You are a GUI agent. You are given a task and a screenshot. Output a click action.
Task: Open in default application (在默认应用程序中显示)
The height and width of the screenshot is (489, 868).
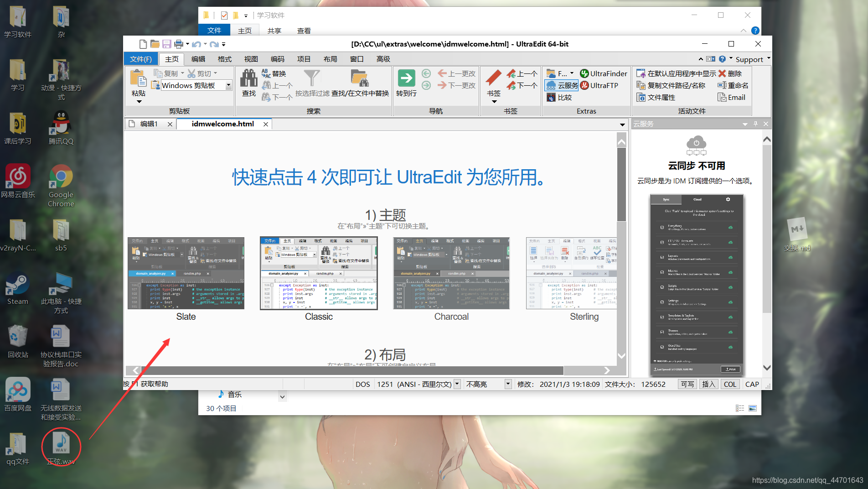tap(677, 73)
